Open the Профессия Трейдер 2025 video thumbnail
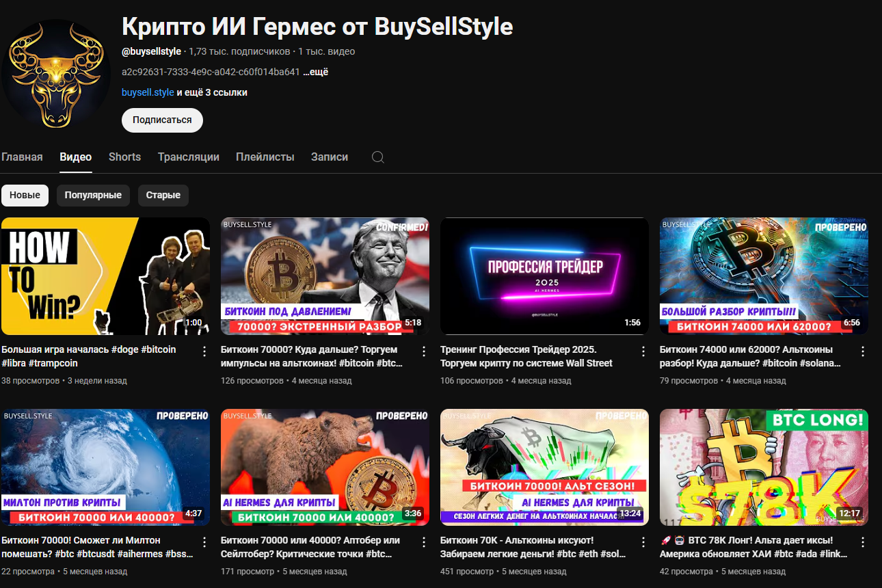882x588 pixels. tap(544, 276)
